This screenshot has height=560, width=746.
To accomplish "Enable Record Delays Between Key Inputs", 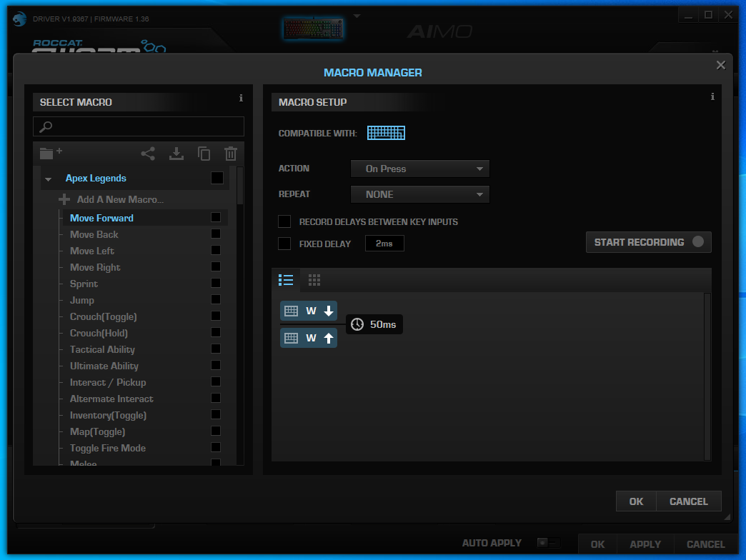I will [x=284, y=221].
